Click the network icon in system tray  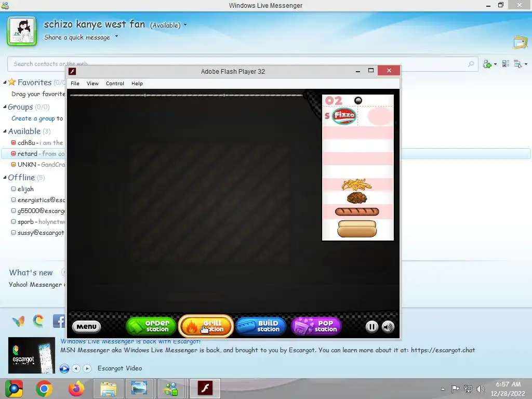pos(468,389)
